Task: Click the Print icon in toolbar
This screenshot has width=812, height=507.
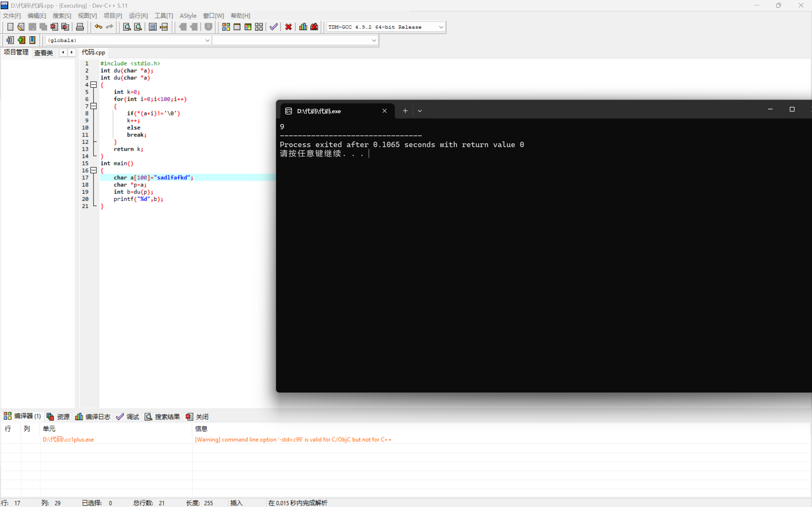Action: (x=80, y=27)
